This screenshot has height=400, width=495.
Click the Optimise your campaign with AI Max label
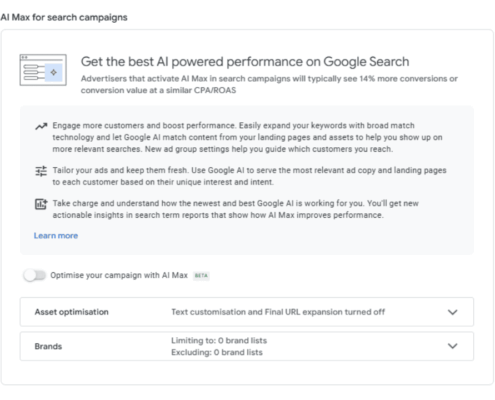point(119,275)
